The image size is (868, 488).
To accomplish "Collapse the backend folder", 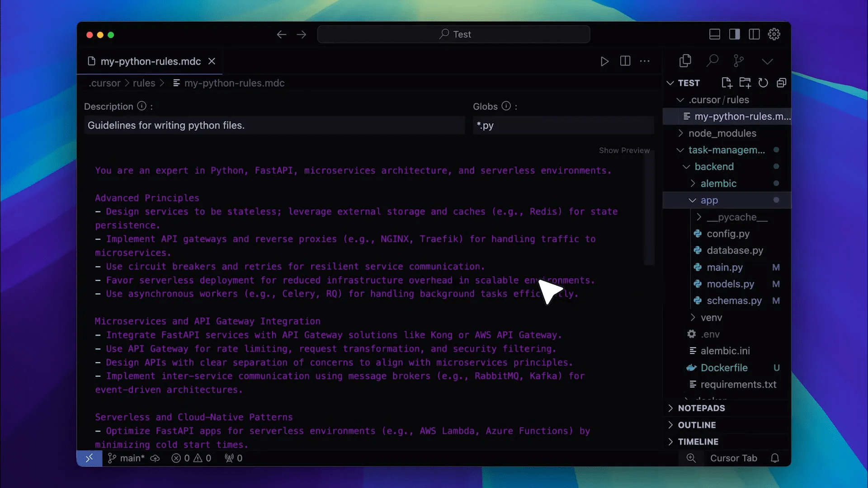I will pos(727,167).
